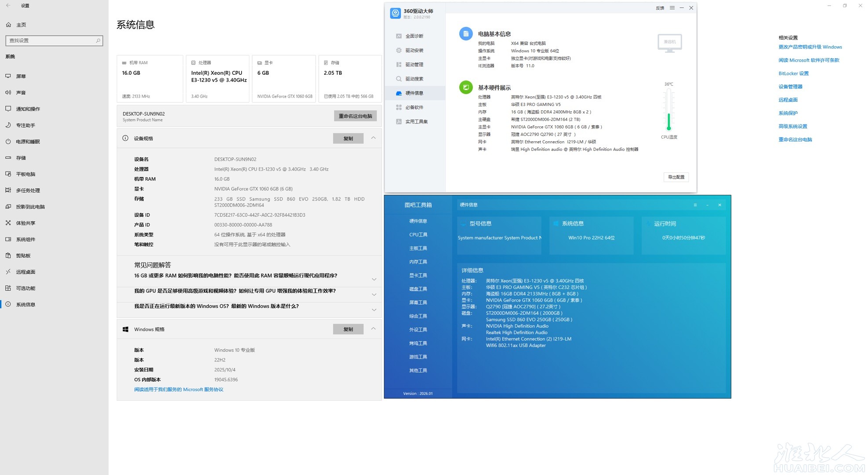Select 硬件信息 in 360驱动大师 sidebar

tap(415, 93)
